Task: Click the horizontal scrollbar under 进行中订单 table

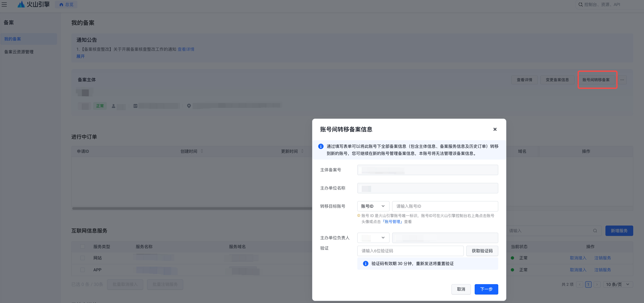Action: 192,208
